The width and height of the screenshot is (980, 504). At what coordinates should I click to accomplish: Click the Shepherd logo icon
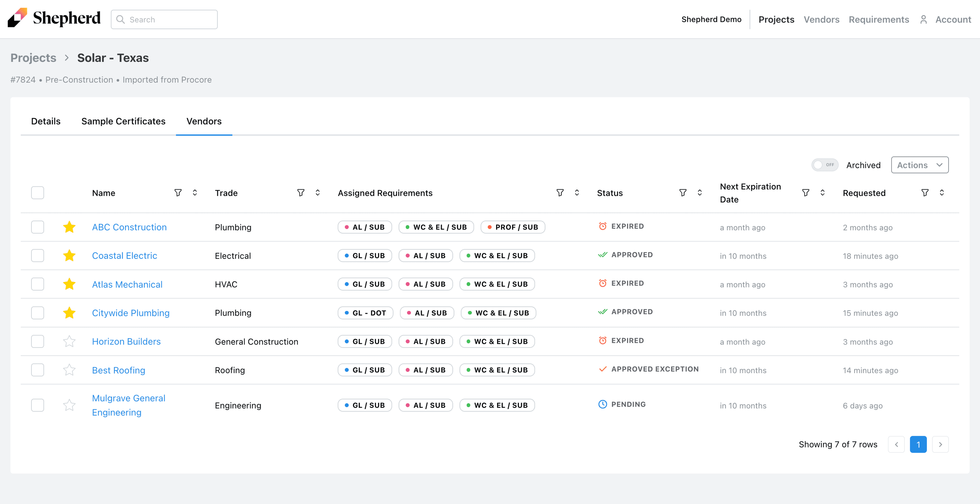click(17, 18)
